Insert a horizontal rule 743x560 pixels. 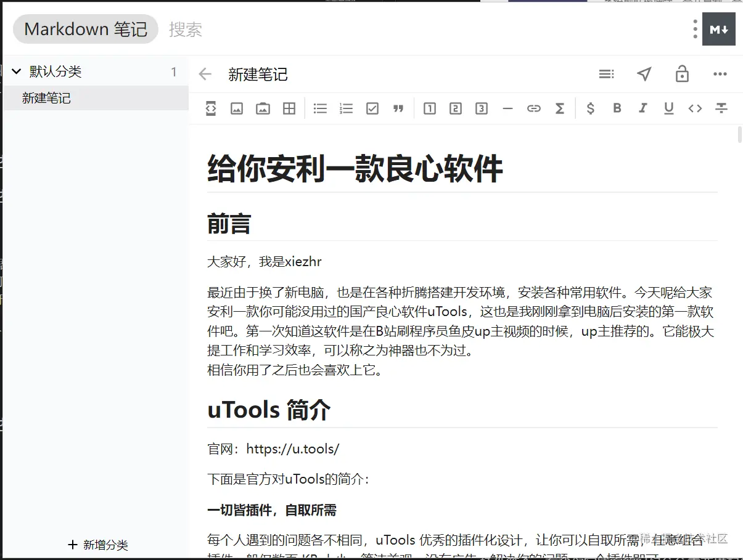(x=507, y=108)
